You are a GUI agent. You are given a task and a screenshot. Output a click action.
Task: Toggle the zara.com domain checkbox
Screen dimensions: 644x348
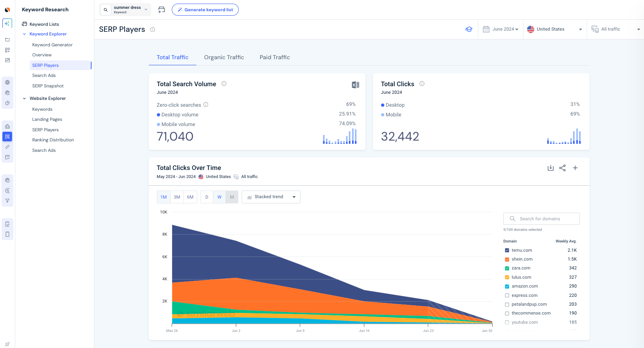coord(507,268)
